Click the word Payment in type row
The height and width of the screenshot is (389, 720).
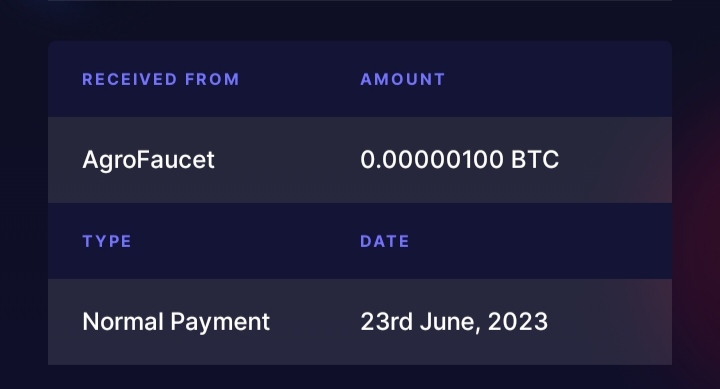(220, 323)
